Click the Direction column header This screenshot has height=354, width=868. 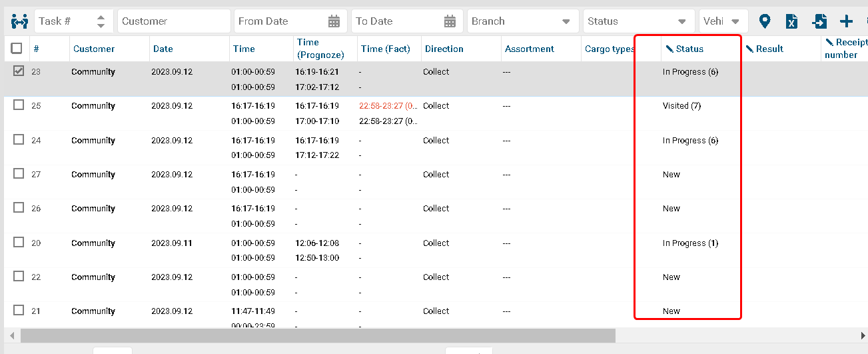[444, 49]
